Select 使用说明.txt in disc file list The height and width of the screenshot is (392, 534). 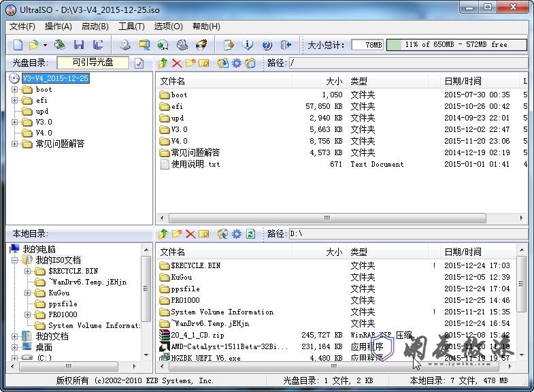click(x=195, y=165)
